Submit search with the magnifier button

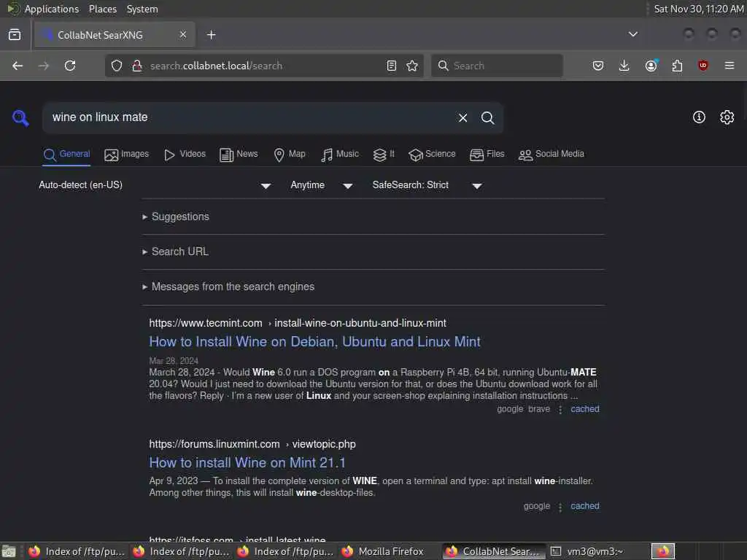point(487,117)
